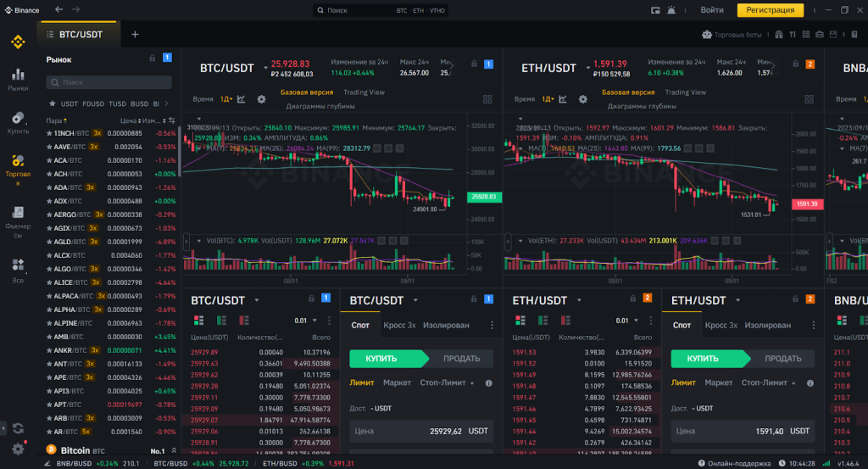
Task: Click Онлайн-поддержка in the status bar
Action: pos(733,463)
